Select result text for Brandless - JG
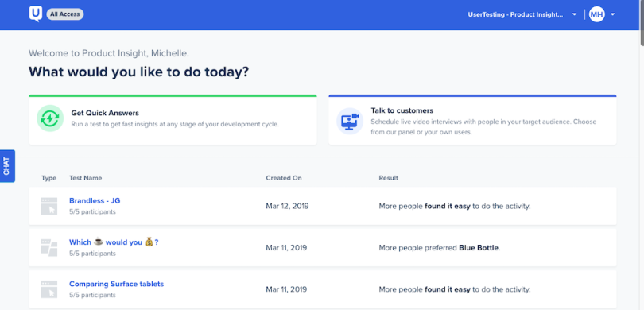This screenshot has width=644, height=310. [455, 206]
